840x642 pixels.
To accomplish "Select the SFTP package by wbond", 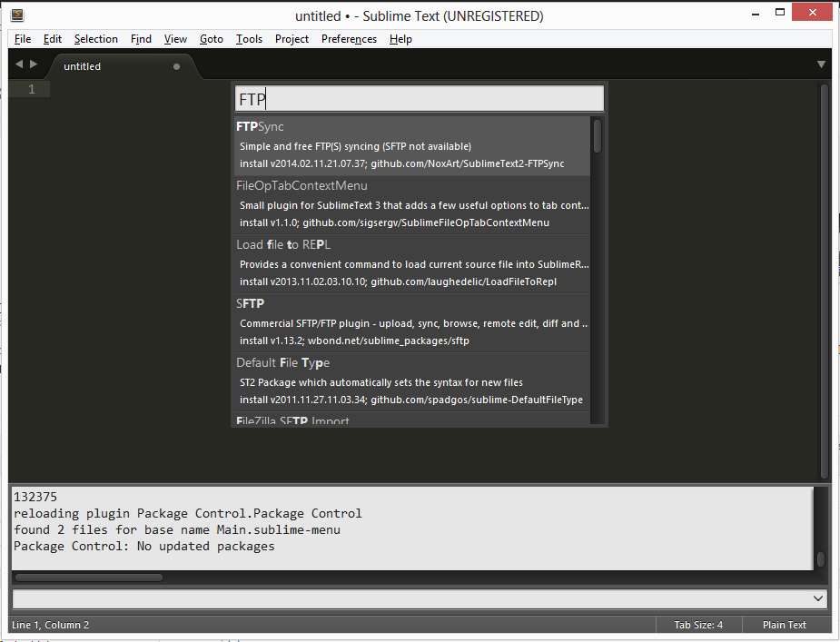I will 412,322.
